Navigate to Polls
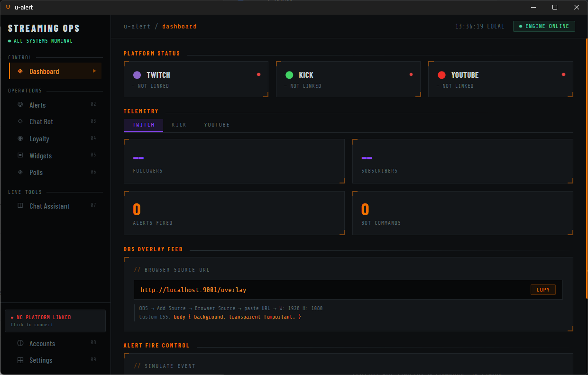 (x=55, y=172)
